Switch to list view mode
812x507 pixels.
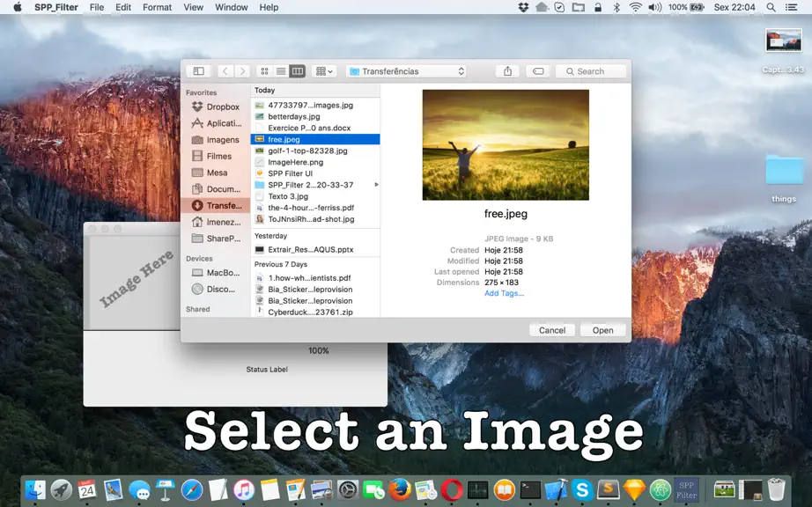click(281, 71)
